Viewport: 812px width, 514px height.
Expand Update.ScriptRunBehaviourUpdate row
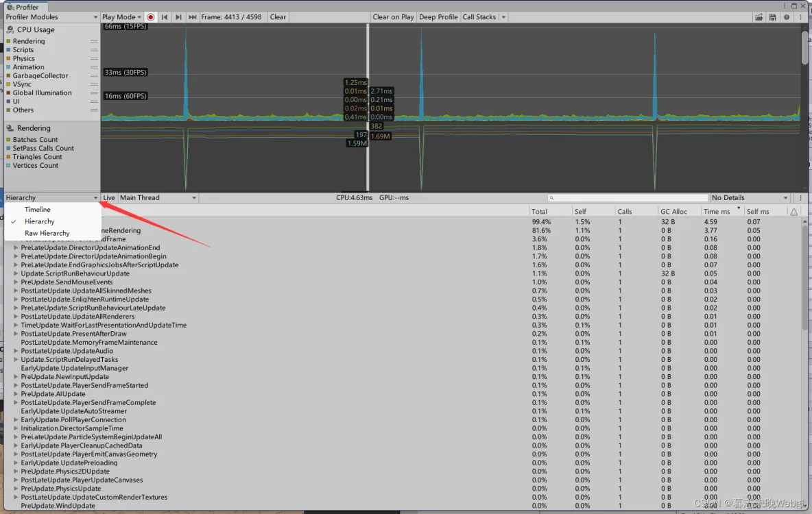pyautogui.click(x=16, y=274)
